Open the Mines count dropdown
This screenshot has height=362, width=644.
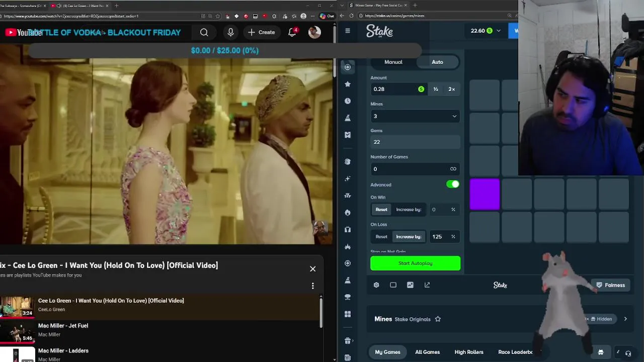click(x=415, y=116)
